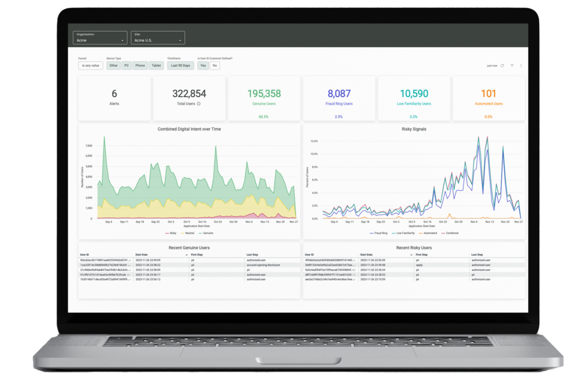Sort by User ID column in Recent Risky Users
The image size is (588, 380).
310,255
